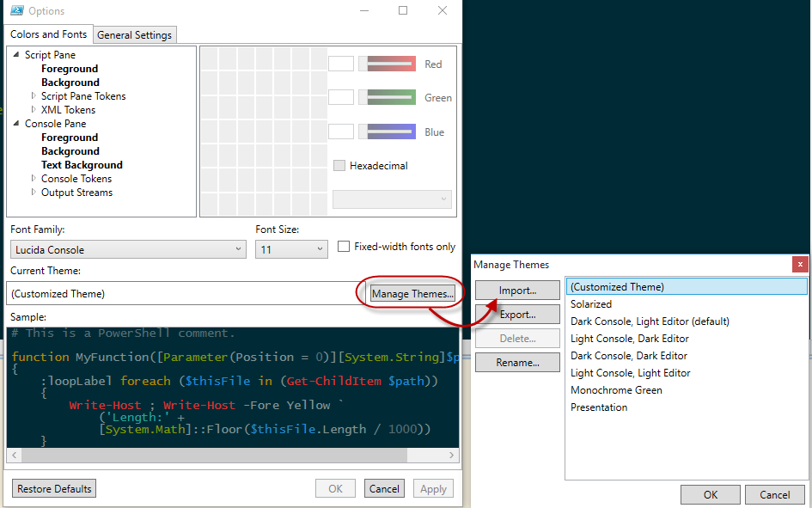812x508 pixels.
Task: Expand the XML Tokens tree node
Action: click(x=34, y=110)
